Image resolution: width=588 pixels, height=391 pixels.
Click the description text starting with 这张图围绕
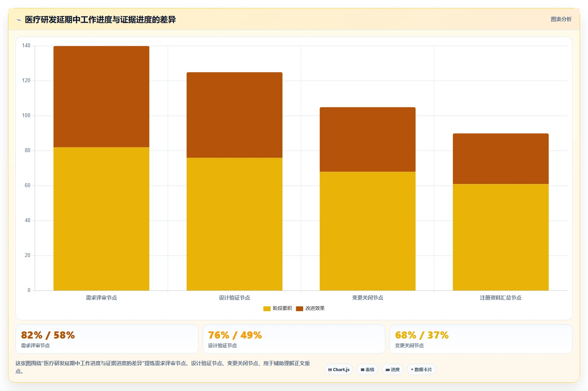pyautogui.click(x=163, y=367)
